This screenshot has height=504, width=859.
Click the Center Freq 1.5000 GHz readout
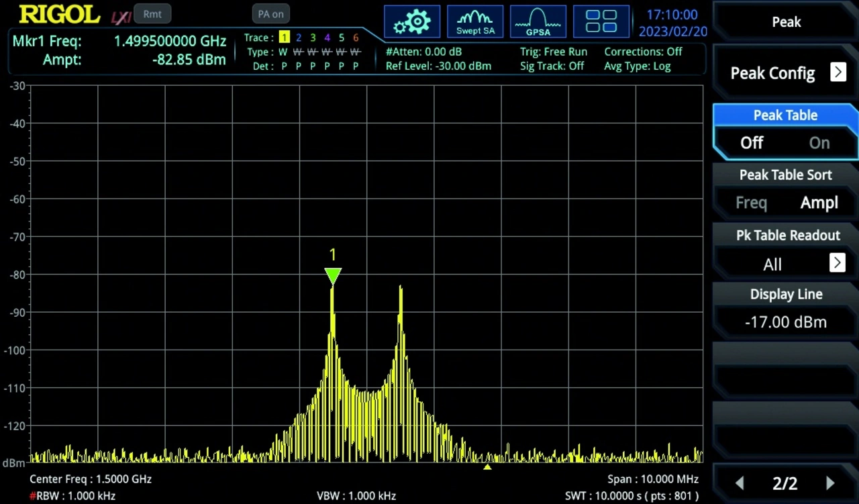coord(91,479)
